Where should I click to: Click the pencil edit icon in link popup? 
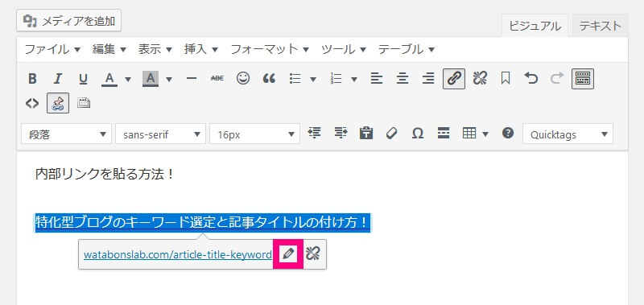[x=288, y=254]
